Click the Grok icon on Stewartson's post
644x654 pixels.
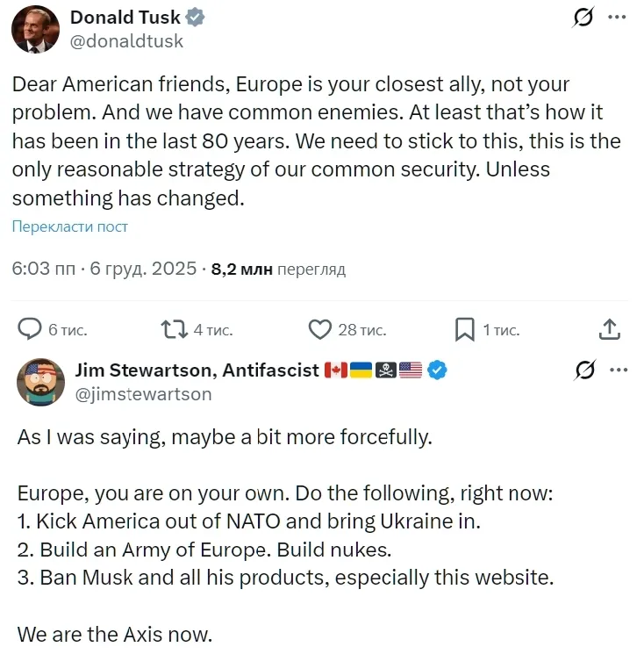click(584, 370)
